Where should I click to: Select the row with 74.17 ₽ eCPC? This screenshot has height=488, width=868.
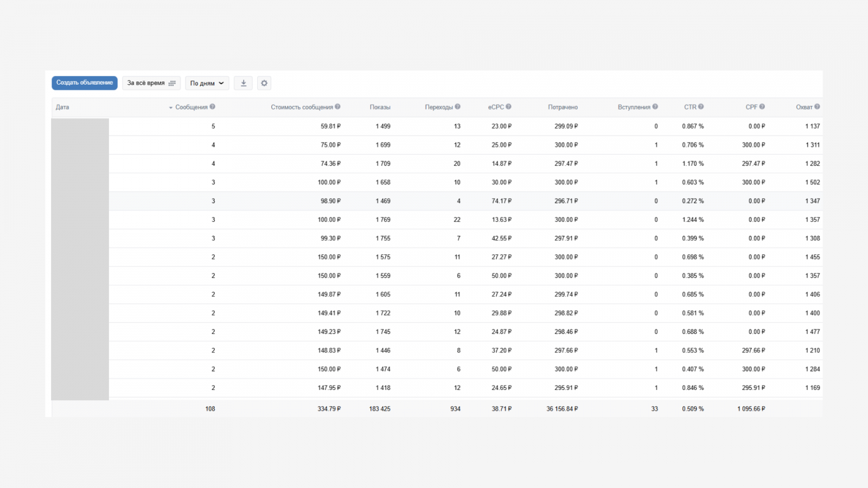pyautogui.click(x=501, y=201)
